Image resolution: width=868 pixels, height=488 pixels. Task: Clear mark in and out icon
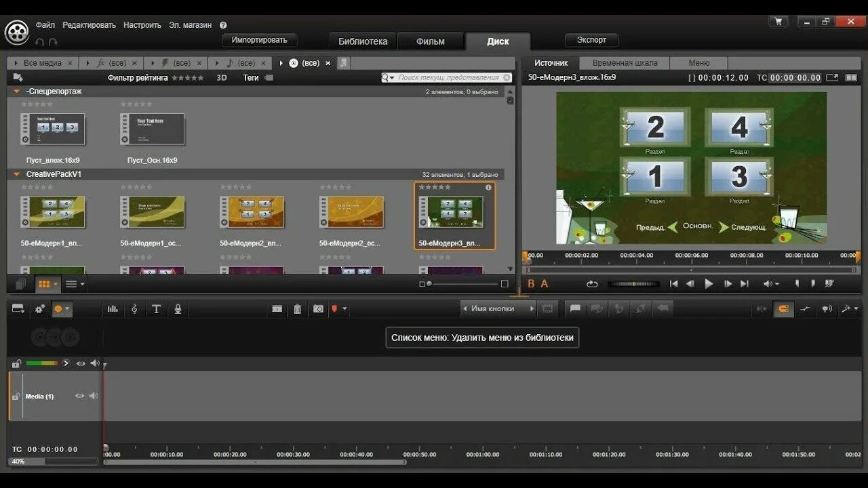(x=829, y=284)
